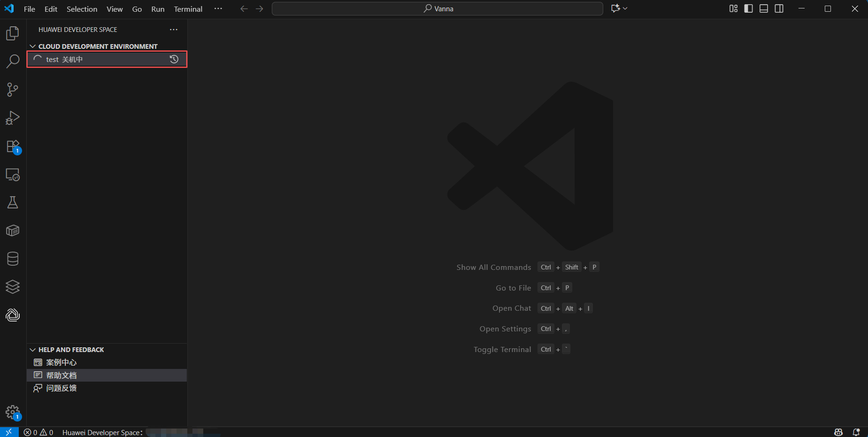Open the Source Control view
The image size is (868, 437).
(x=13, y=90)
